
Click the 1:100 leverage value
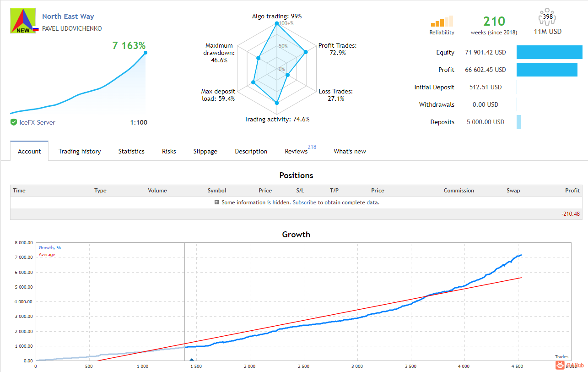click(139, 122)
